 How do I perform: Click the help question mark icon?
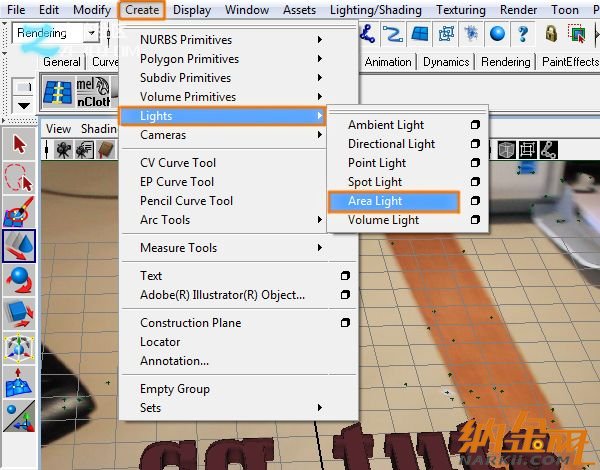point(522,34)
